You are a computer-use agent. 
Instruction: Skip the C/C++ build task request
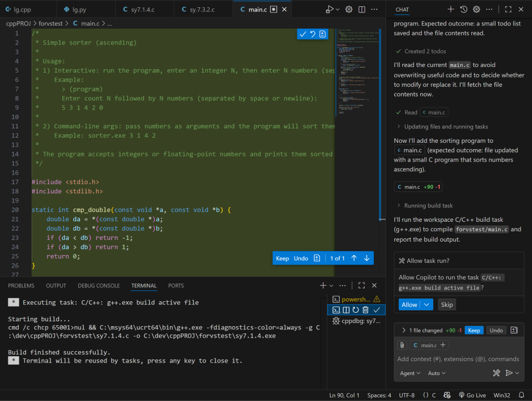(447, 305)
